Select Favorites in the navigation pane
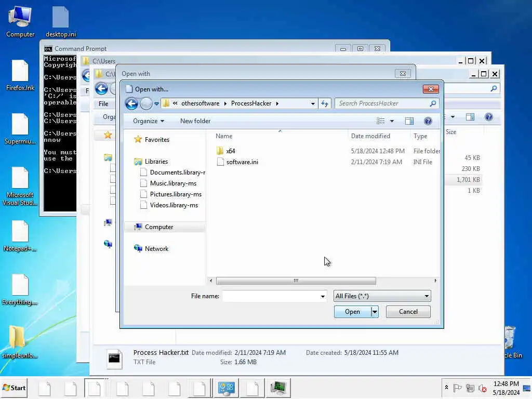Image resolution: width=532 pixels, height=399 pixels. pyautogui.click(x=157, y=139)
